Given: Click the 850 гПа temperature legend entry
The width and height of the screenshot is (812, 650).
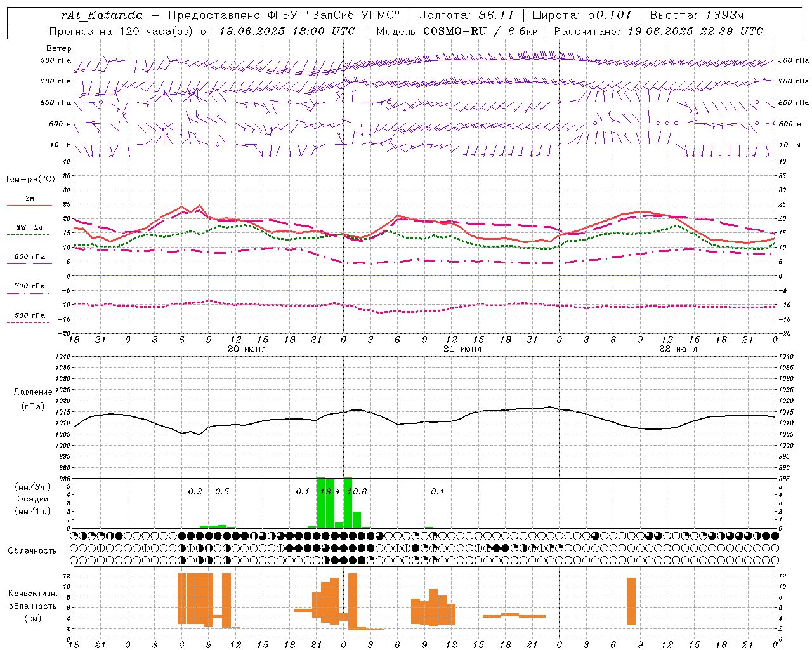Looking at the screenshot, I should pos(30,257).
